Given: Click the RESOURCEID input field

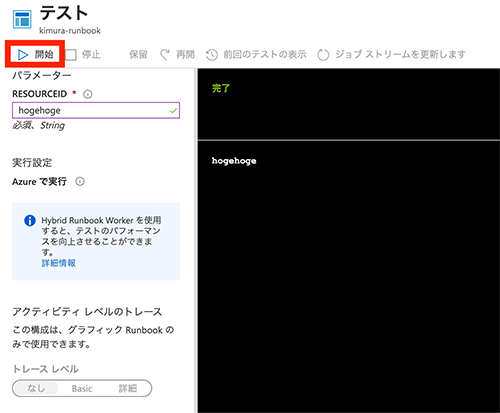Looking at the screenshot, I should coord(96,110).
